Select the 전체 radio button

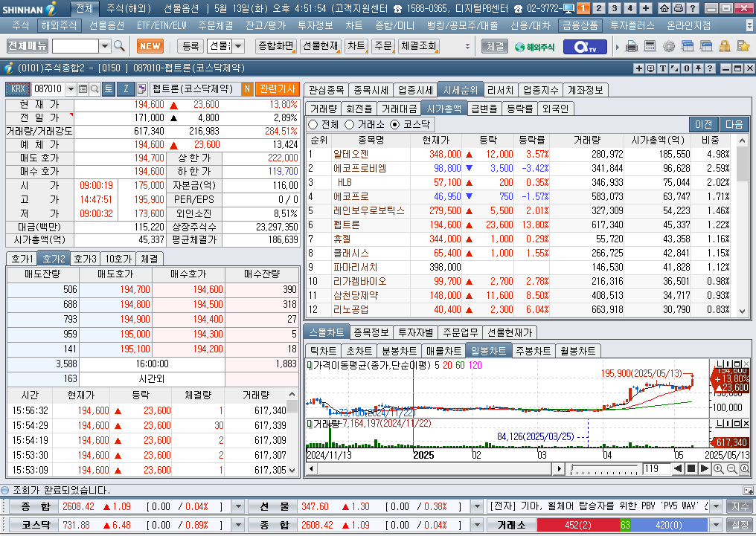click(x=313, y=125)
